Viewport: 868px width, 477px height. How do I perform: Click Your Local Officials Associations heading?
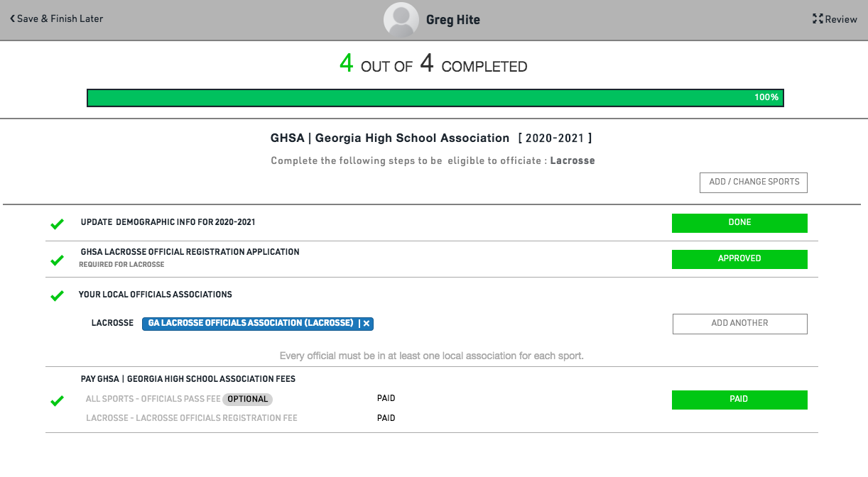(x=156, y=295)
